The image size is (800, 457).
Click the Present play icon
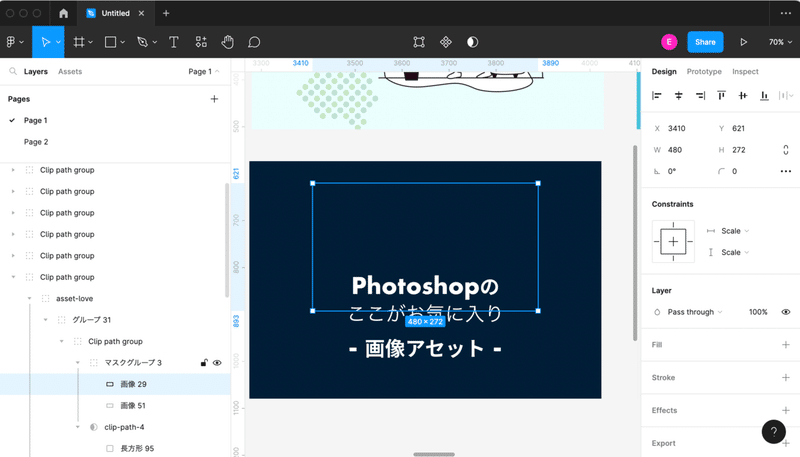tap(743, 42)
